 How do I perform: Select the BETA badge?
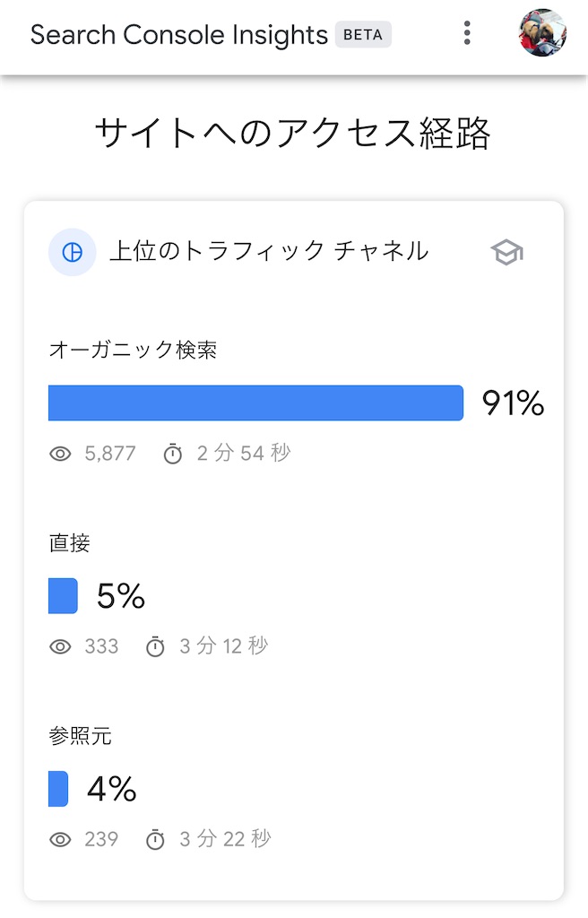pyautogui.click(x=362, y=34)
